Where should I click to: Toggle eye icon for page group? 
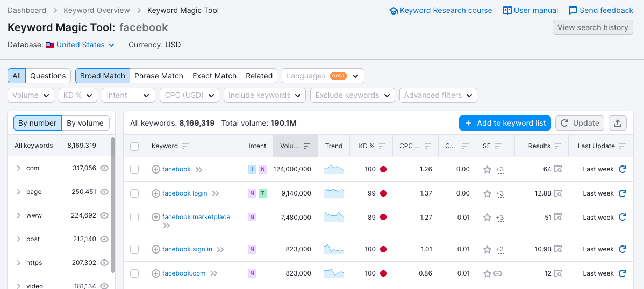tap(104, 192)
